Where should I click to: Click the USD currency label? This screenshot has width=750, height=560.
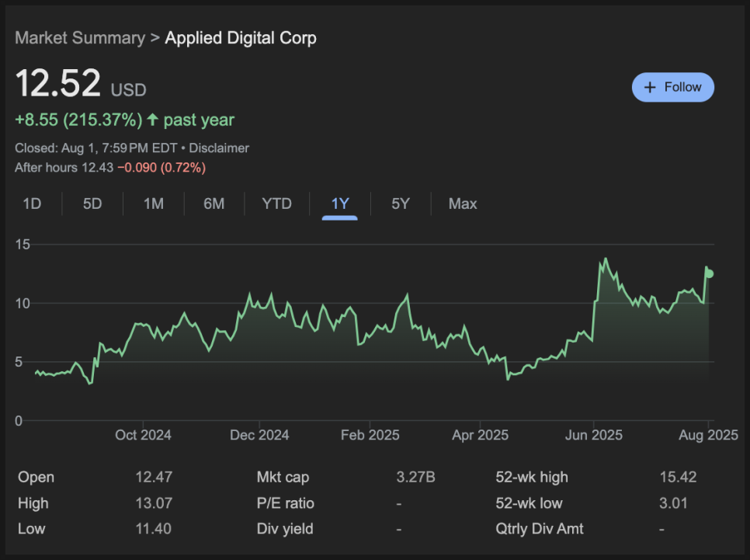click(129, 90)
